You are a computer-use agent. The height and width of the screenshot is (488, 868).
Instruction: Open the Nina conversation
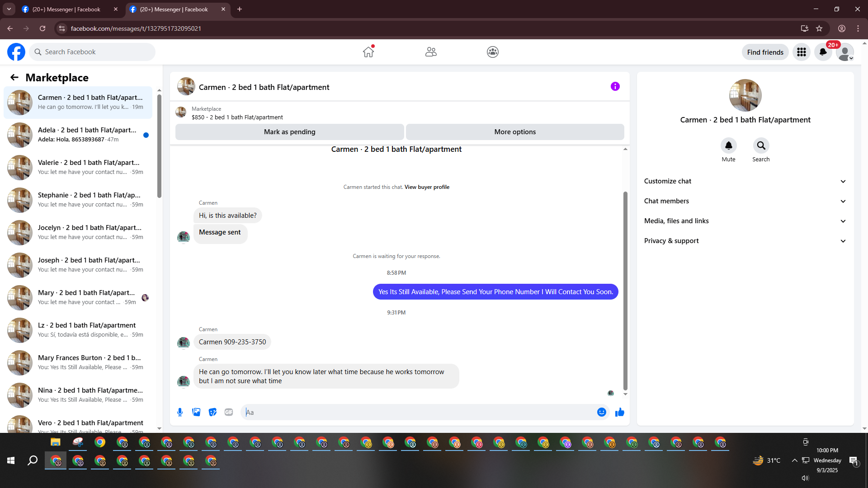coord(78,395)
